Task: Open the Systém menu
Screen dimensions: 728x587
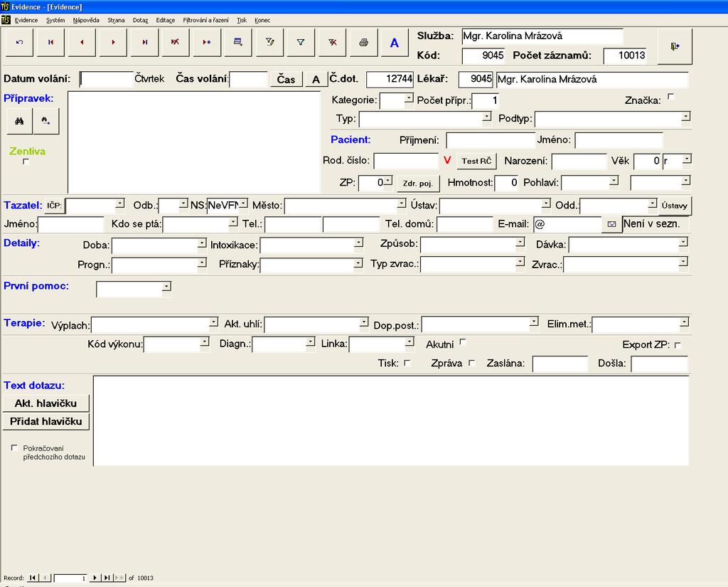Action: [x=55, y=20]
